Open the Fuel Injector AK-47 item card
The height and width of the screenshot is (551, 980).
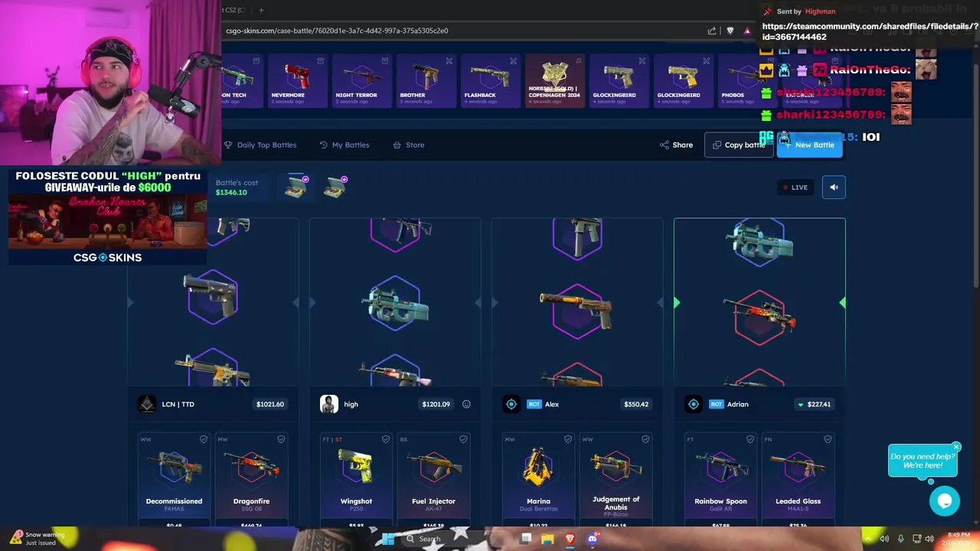tap(433, 480)
